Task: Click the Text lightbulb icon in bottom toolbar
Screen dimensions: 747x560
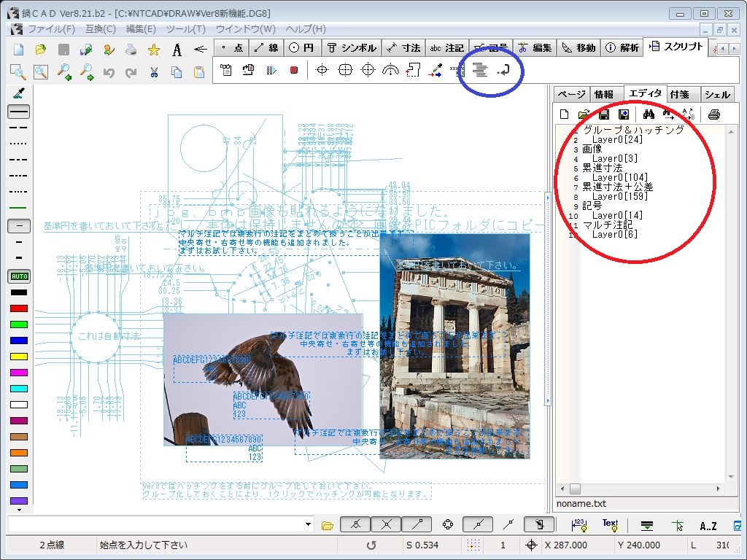Action: tap(610, 525)
